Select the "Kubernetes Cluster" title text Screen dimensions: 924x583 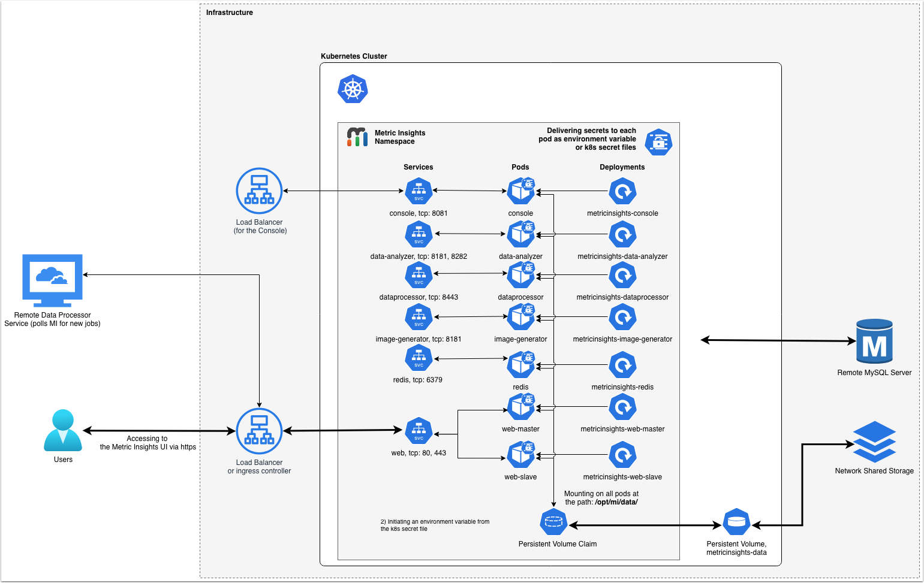354,56
